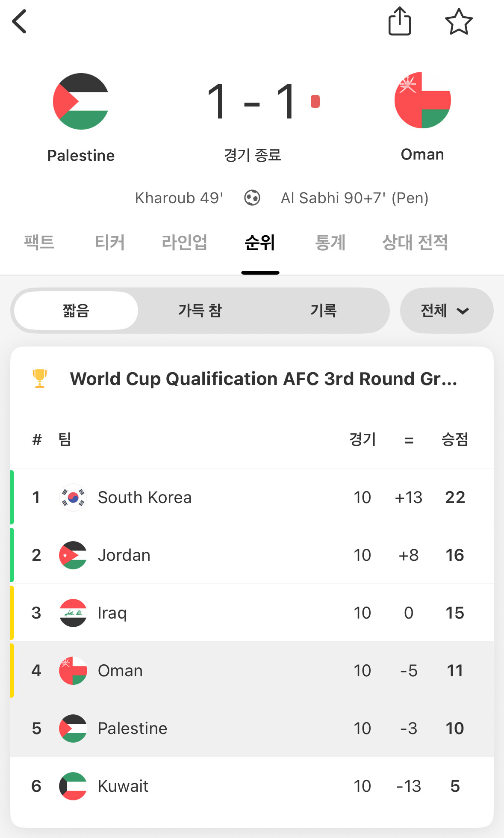Open Jordan's team row
504x838 pixels.
click(x=252, y=555)
